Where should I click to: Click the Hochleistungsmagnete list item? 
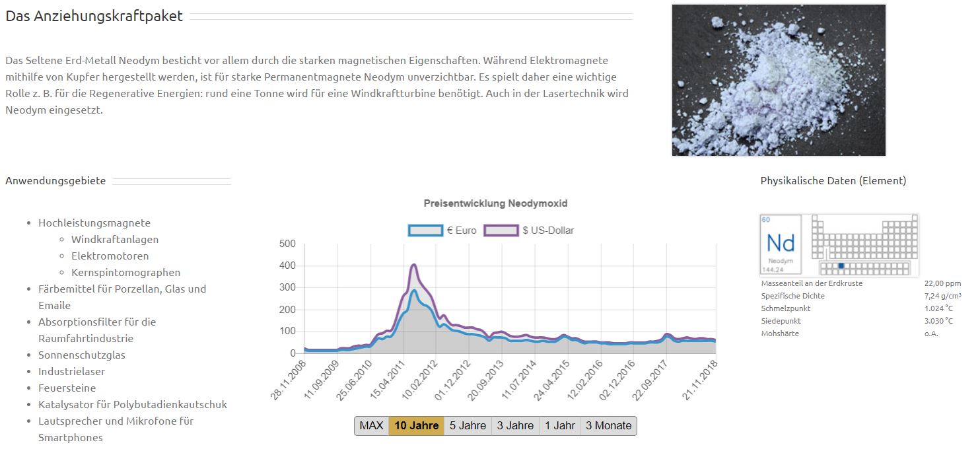click(x=94, y=223)
